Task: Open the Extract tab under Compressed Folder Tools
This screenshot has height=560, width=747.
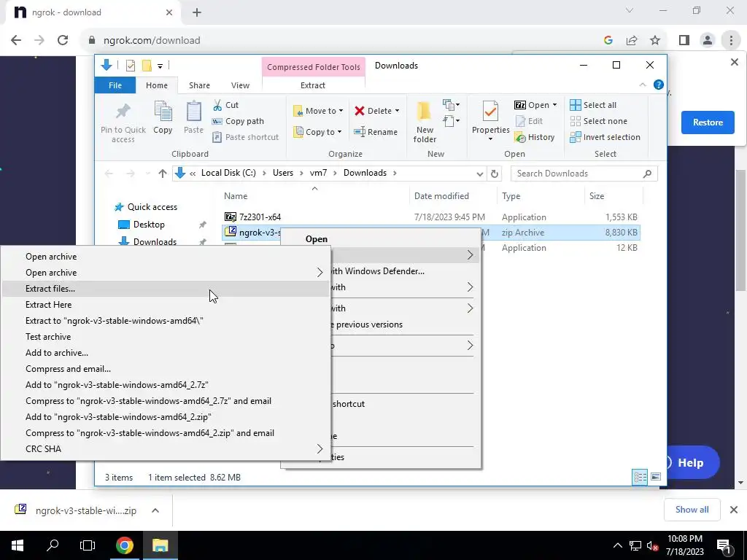Action: [312, 85]
